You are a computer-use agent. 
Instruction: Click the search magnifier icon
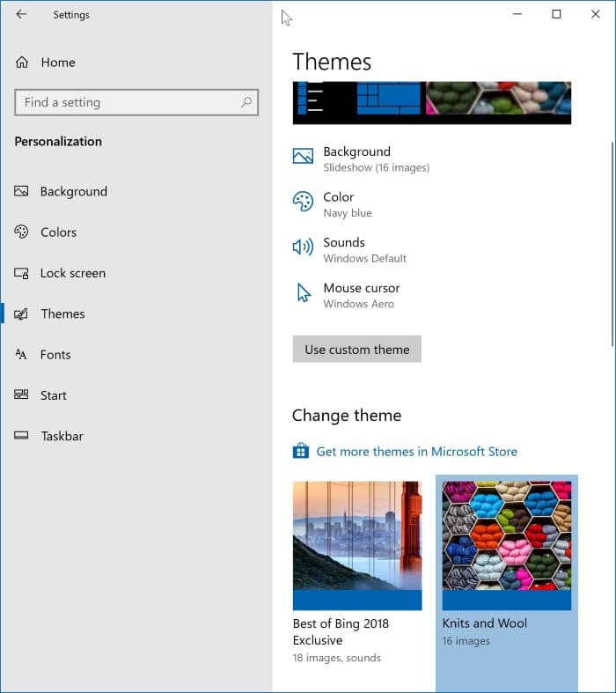[246, 102]
